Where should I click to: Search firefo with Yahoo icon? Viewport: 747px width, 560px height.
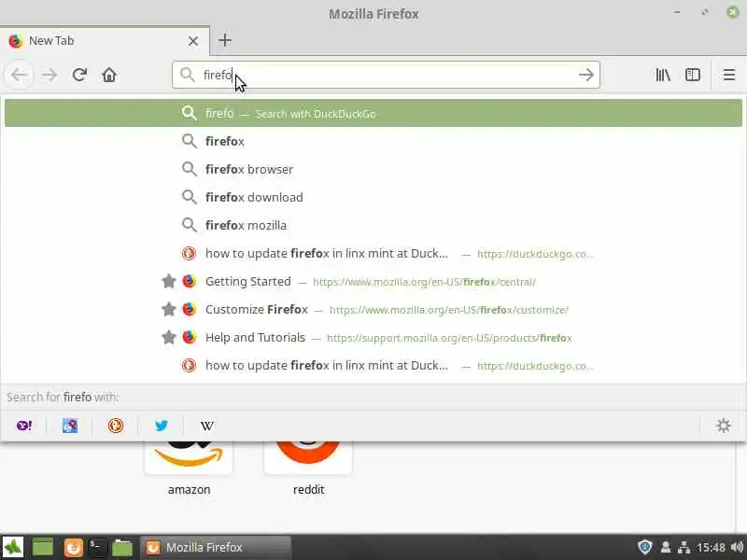[x=24, y=426]
